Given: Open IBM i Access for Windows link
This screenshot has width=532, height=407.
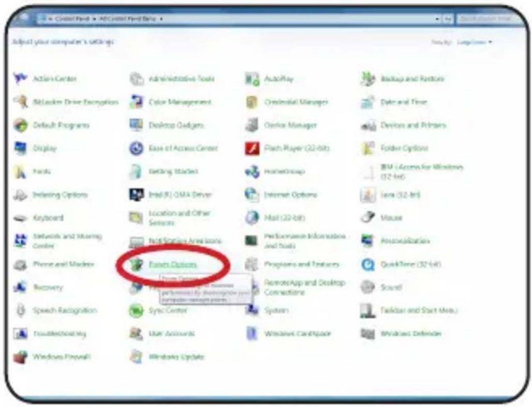Looking at the screenshot, I should point(422,171).
